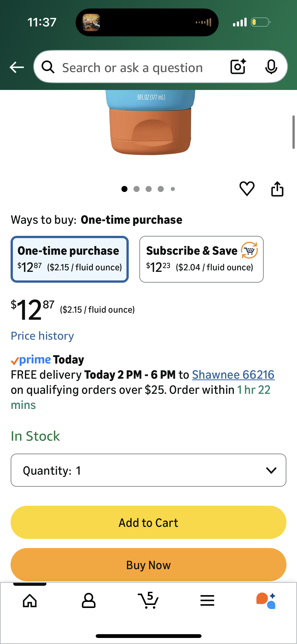This screenshot has height=644, width=297.
Task: Select the Subscribe & Save option
Action: 201,259
